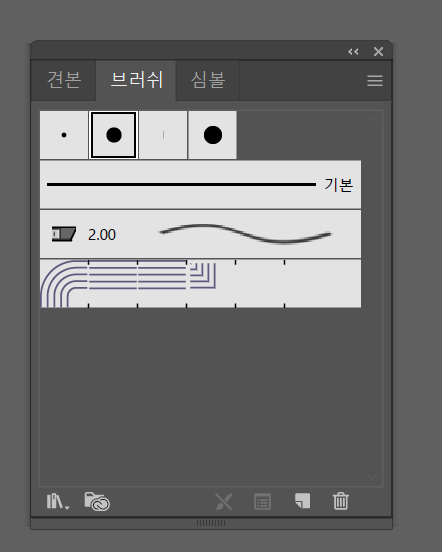Select the smallest dot calligraphic brush

coord(64,135)
